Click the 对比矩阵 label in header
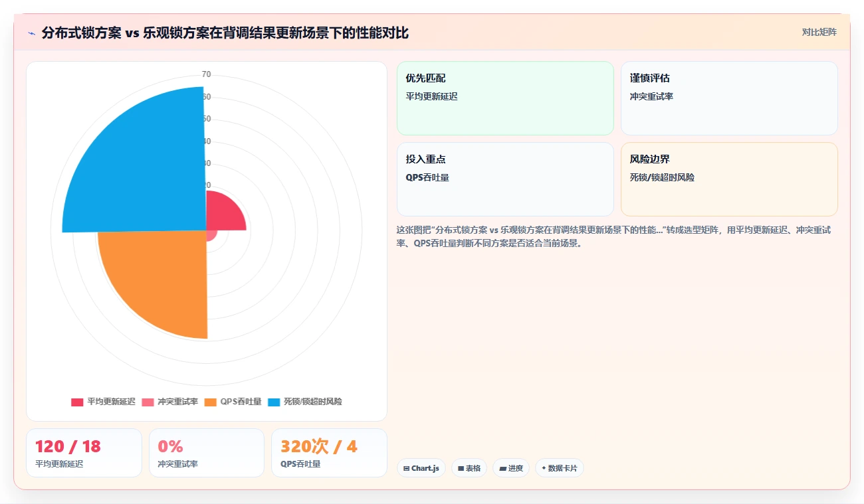The width and height of the screenshot is (864, 504). pyautogui.click(x=819, y=32)
